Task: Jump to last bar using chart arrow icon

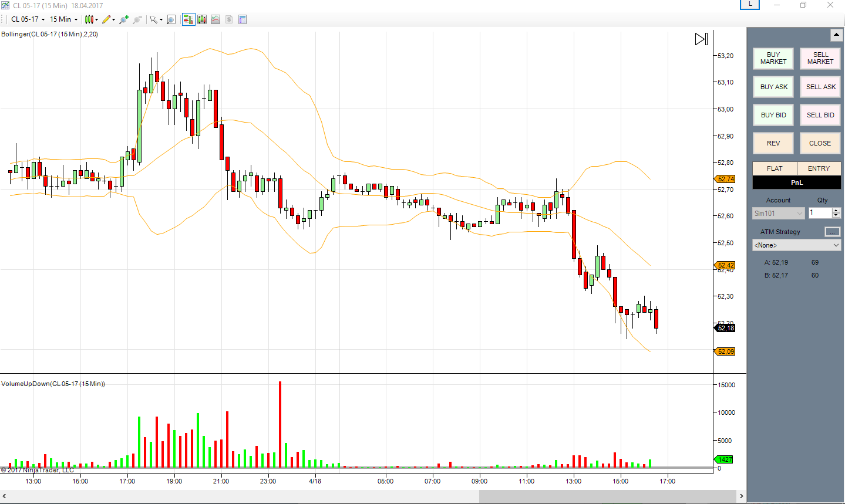Action: [701, 39]
